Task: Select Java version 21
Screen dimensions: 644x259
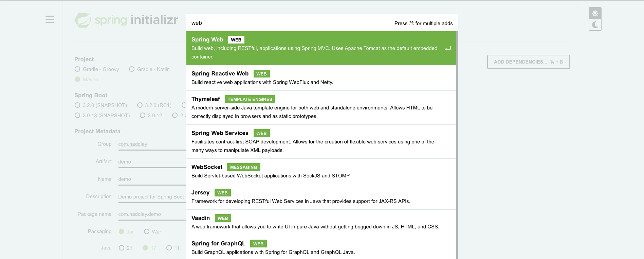Action: (x=122, y=248)
